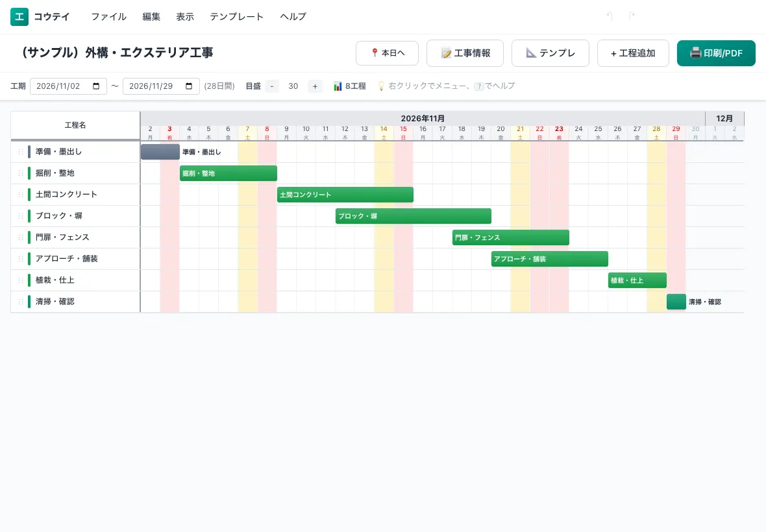This screenshot has width=766, height=532.
Task: Open the 編集 menu
Action: [151, 17]
